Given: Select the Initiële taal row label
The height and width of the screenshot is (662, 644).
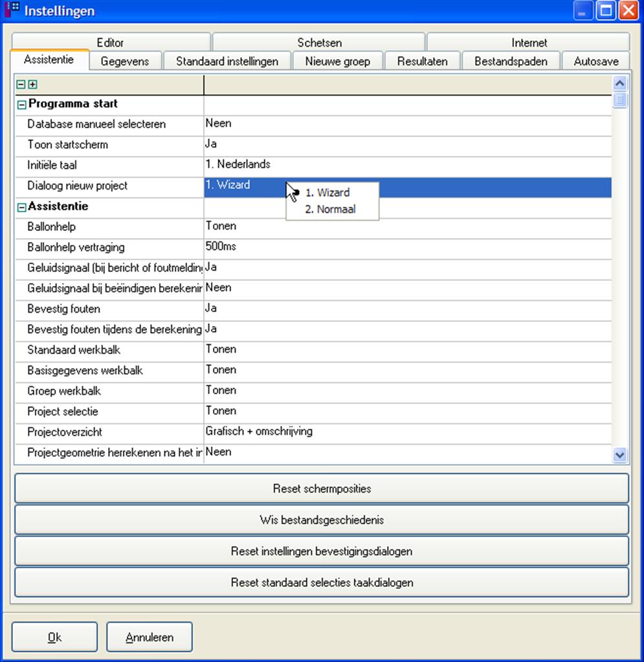Looking at the screenshot, I should pyautogui.click(x=52, y=165).
